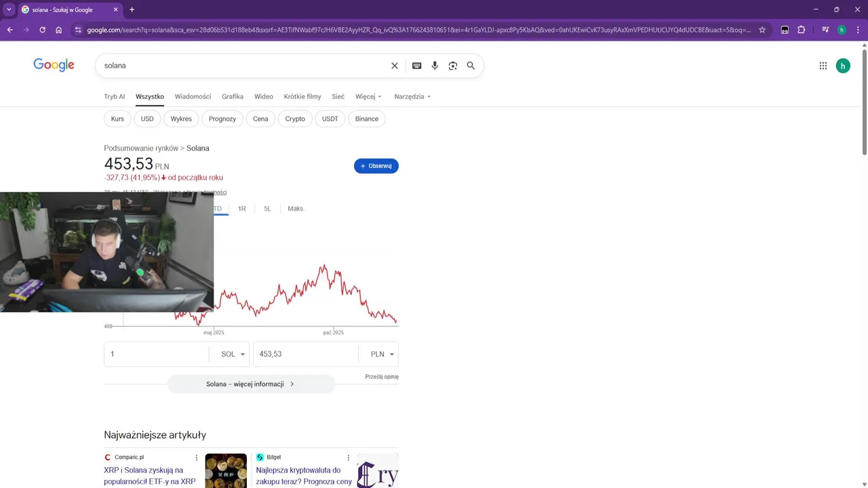Open new tab with plus button
This screenshot has width=868, height=488.
pyautogui.click(x=132, y=9)
